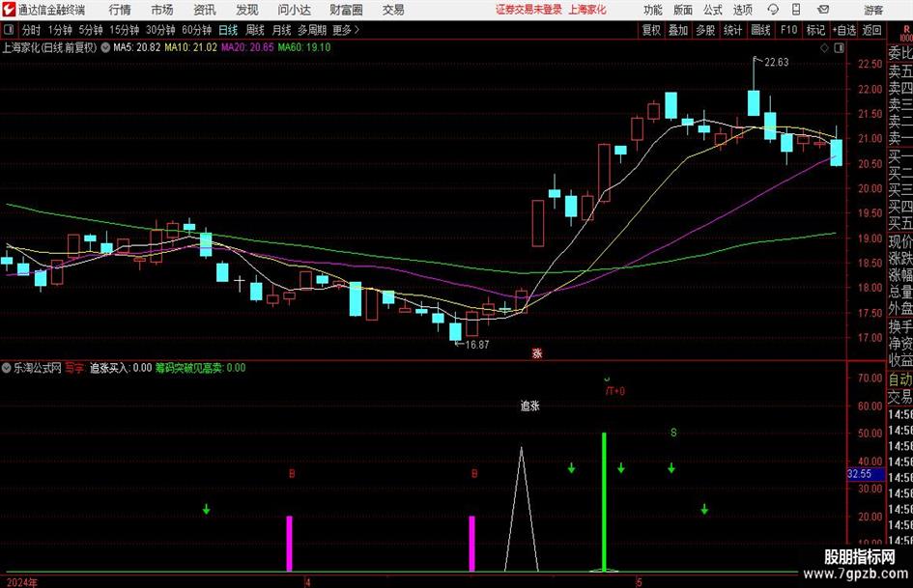Toggle the left panel icon beside 分时
This screenshot has width=913, height=588.
(8, 30)
